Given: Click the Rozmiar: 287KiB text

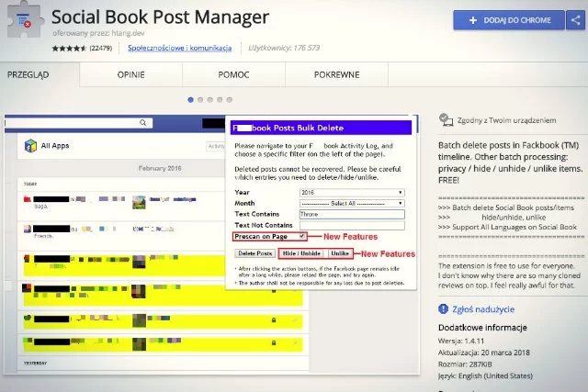Looking at the screenshot, I should pos(465,364).
